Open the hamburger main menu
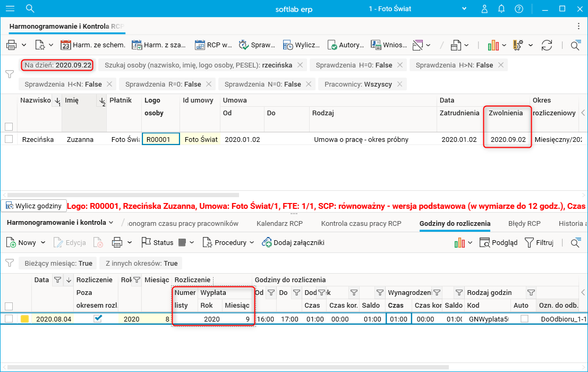The image size is (588, 372). tap(10, 9)
